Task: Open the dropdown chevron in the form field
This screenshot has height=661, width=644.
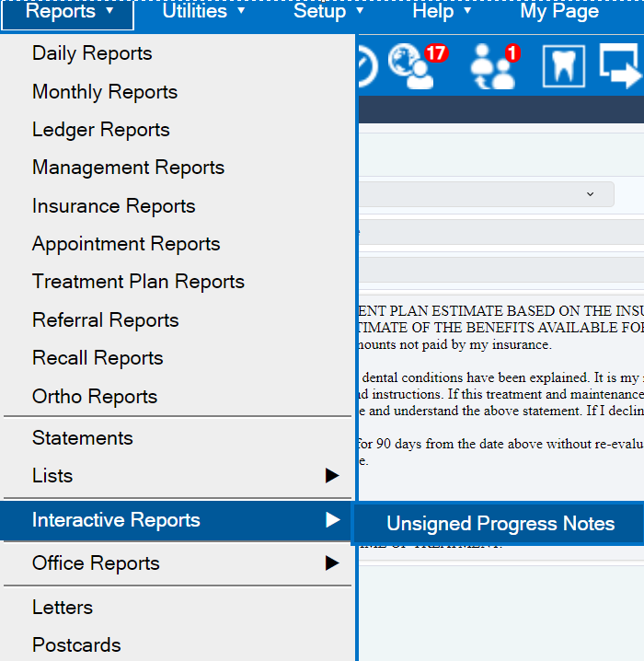Action: coord(590,194)
